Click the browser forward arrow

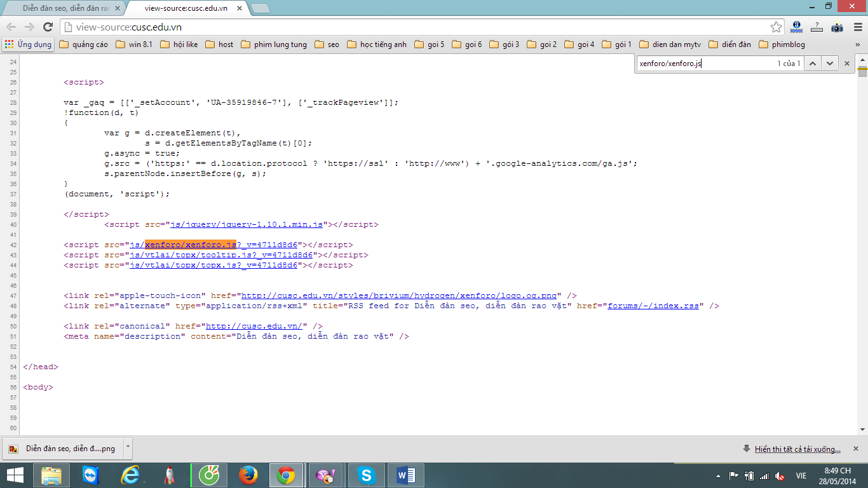[x=29, y=27]
